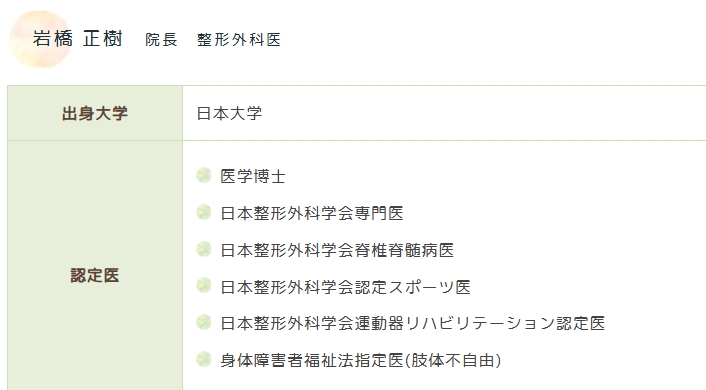
Task: Click the bullet next to 運動器リハビリテーション認定医 line
Action: point(204,322)
